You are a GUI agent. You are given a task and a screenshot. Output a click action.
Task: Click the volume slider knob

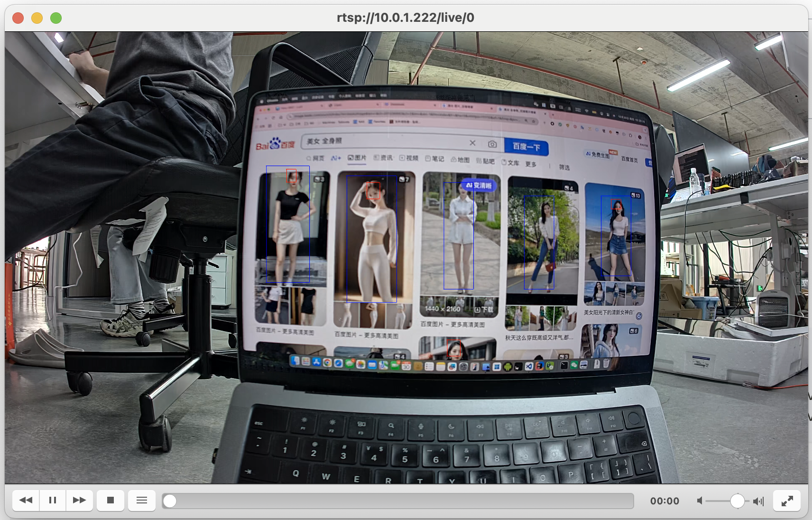pos(737,501)
